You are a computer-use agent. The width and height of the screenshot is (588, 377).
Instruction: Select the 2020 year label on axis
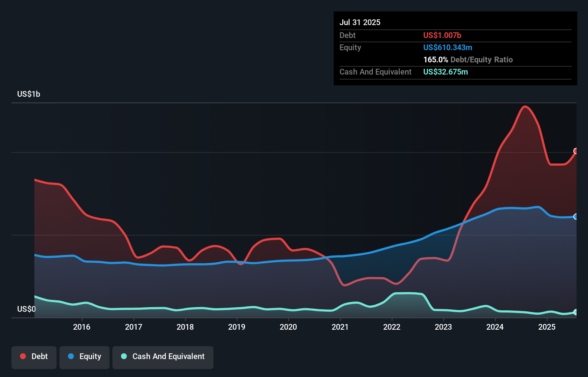tap(288, 327)
